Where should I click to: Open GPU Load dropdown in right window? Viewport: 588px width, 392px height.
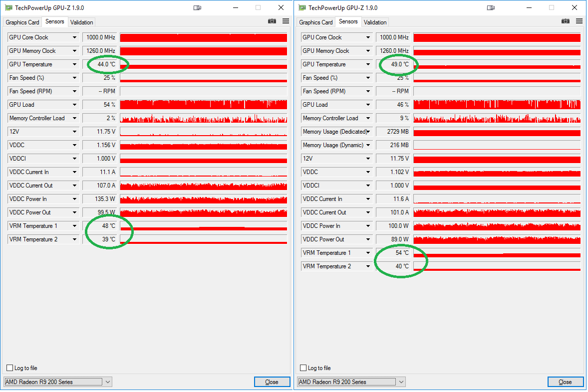368,105
